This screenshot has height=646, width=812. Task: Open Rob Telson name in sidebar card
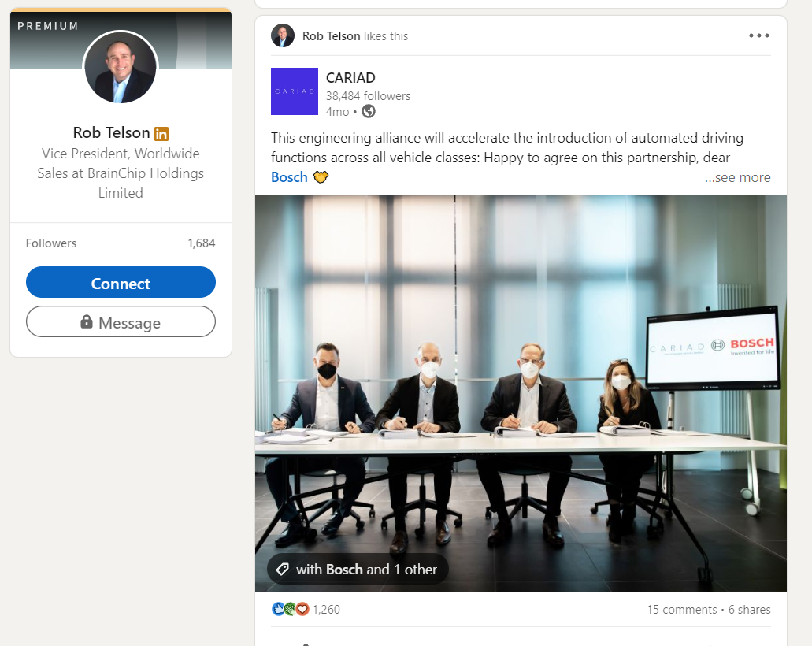click(111, 132)
